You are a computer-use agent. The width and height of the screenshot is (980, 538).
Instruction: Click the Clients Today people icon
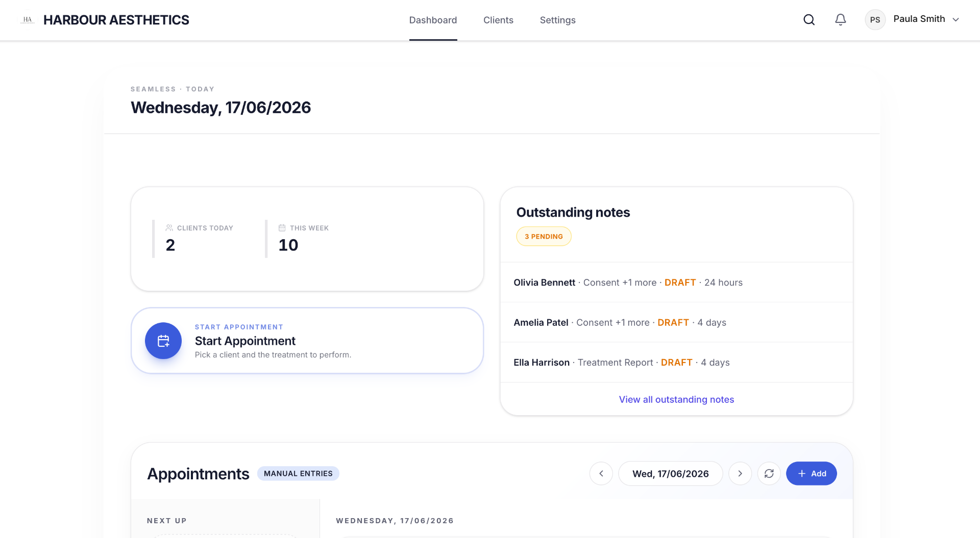(x=169, y=228)
